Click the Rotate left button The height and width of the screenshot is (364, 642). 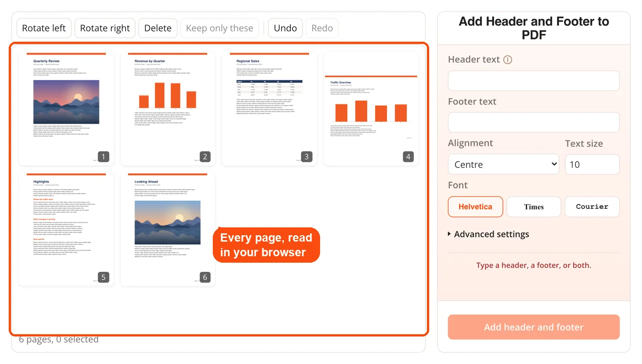tap(44, 28)
